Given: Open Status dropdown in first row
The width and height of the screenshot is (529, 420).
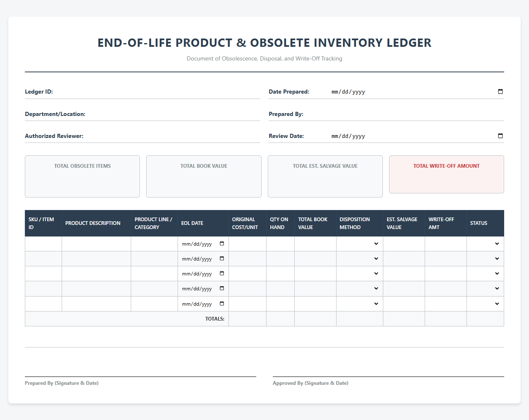Looking at the screenshot, I should point(485,244).
